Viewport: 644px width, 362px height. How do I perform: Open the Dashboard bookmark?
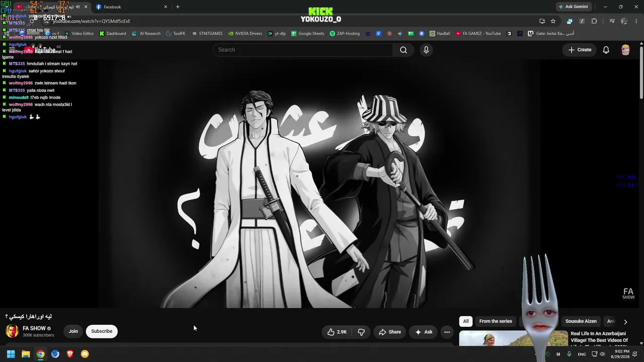point(113,34)
